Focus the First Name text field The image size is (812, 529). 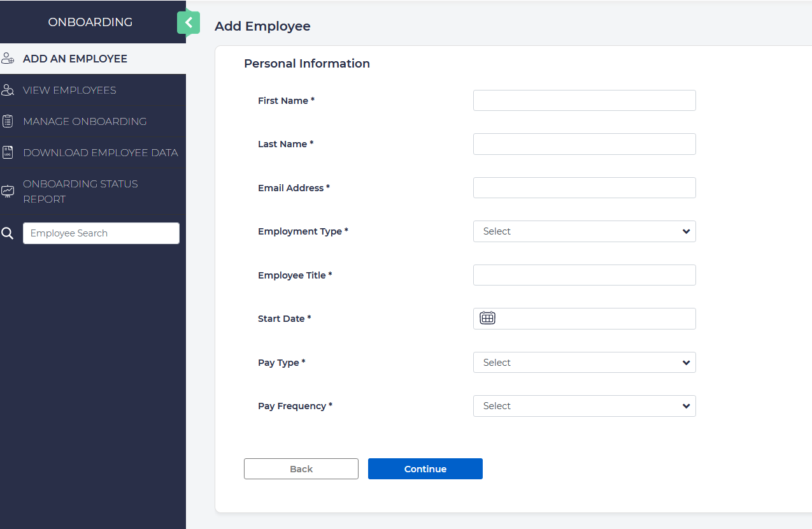click(x=584, y=101)
